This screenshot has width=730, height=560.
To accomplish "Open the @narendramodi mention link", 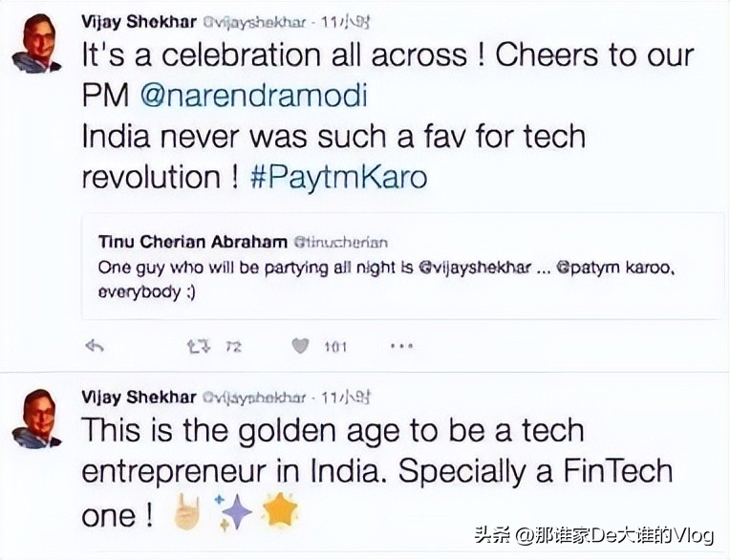I will tap(254, 96).
